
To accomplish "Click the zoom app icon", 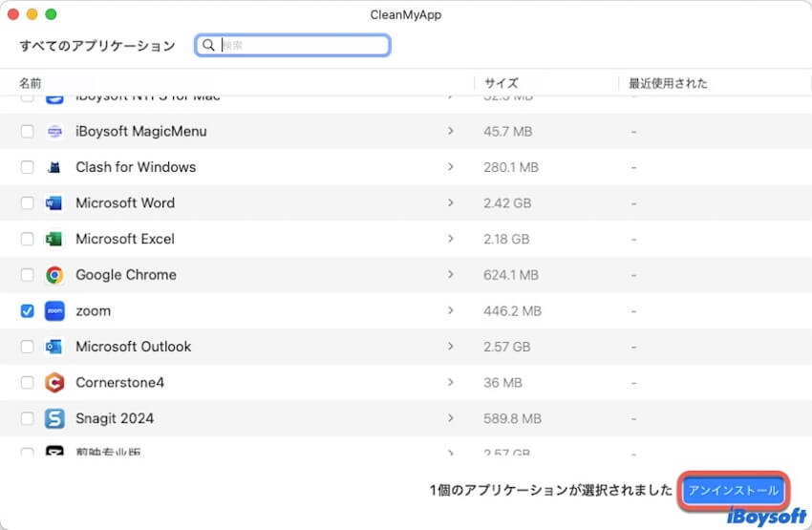I will click(x=54, y=310).
